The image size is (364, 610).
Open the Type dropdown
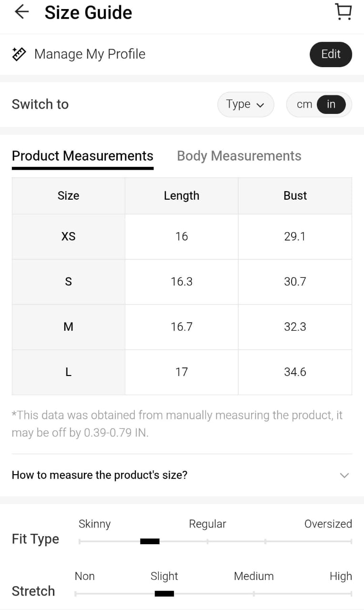click(x=245, y=104)
